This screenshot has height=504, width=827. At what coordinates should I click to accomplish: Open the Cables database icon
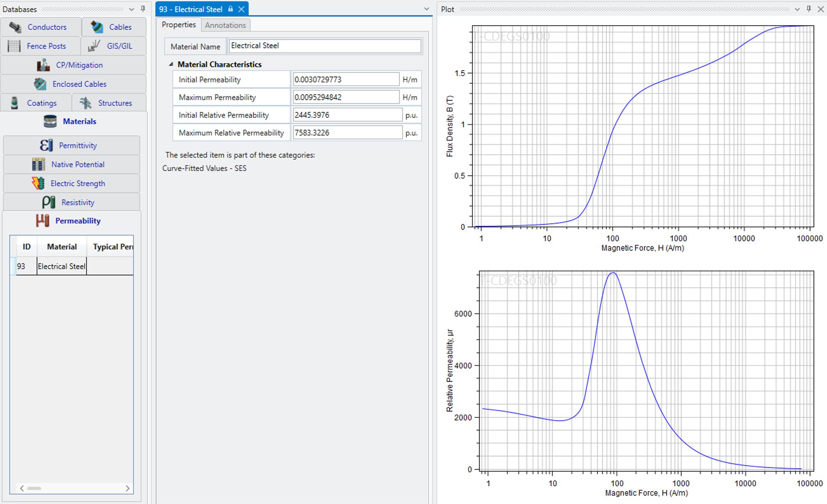point(97,27)
